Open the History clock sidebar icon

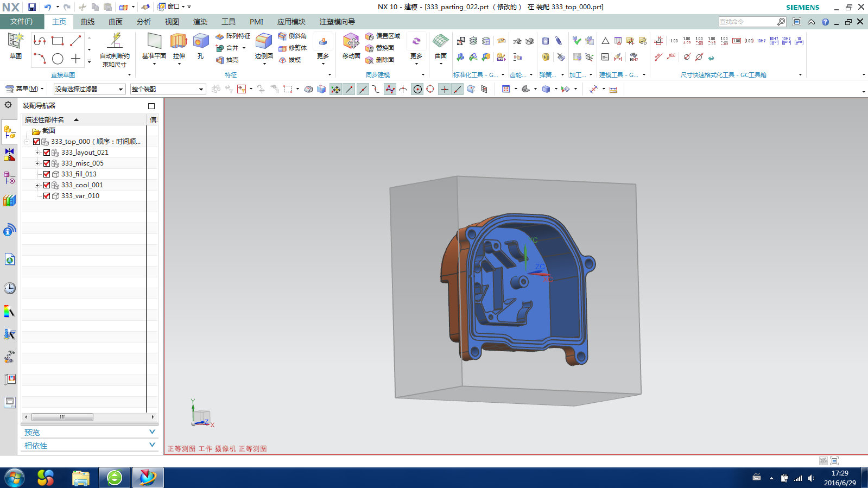(x=9, y=288)
